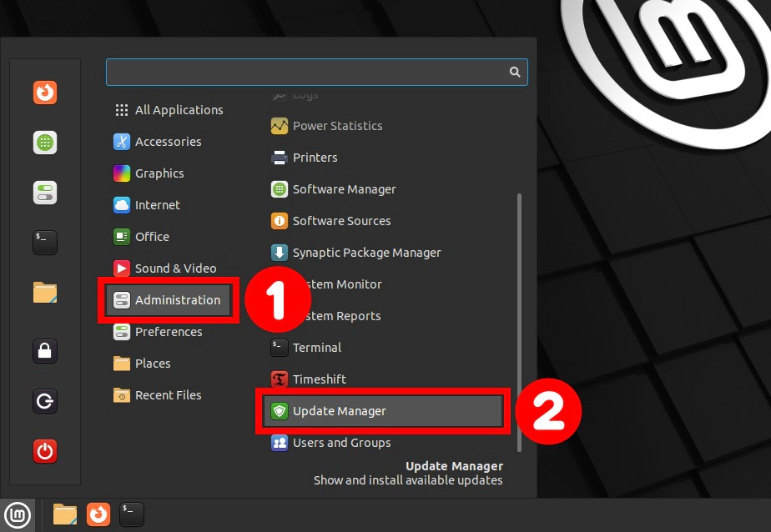Click the Log Out icon

pyautogui.click(x=45, y=401)
